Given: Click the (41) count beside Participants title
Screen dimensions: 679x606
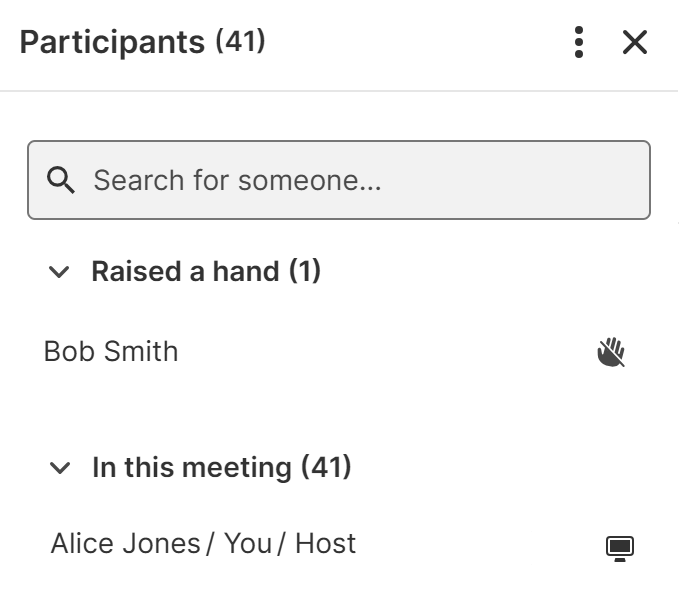Looking at the screenshot, I should click(240, 42).
